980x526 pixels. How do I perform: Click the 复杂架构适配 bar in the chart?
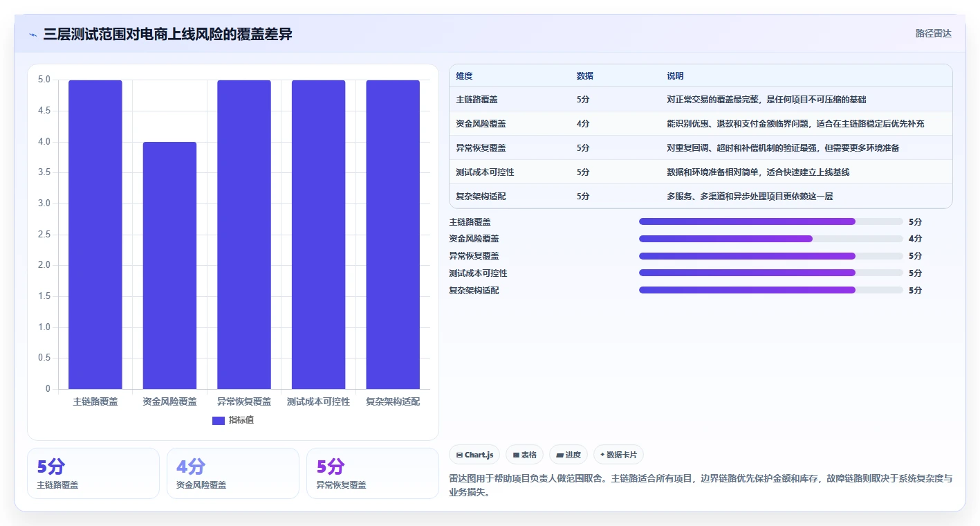393,235
